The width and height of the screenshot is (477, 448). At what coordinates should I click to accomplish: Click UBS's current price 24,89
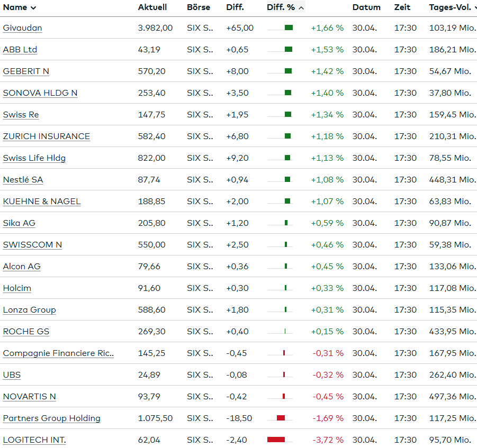point(149,375)
